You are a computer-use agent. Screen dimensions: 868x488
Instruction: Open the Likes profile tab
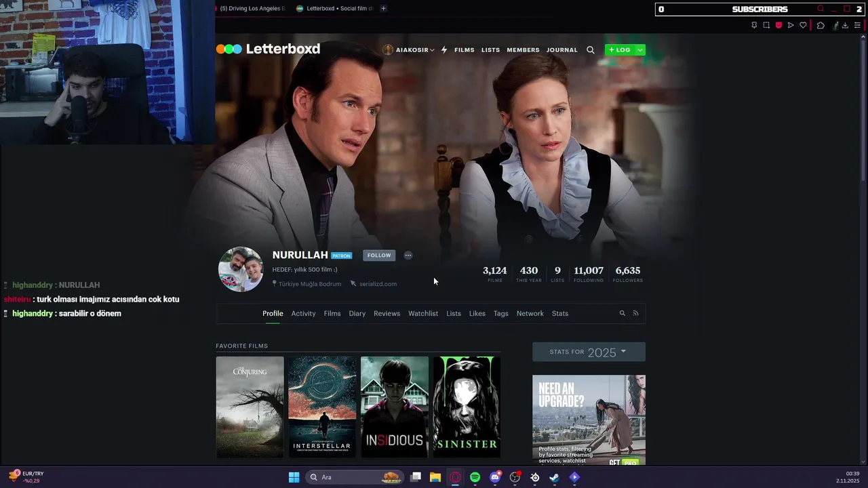tap(477, 313)
